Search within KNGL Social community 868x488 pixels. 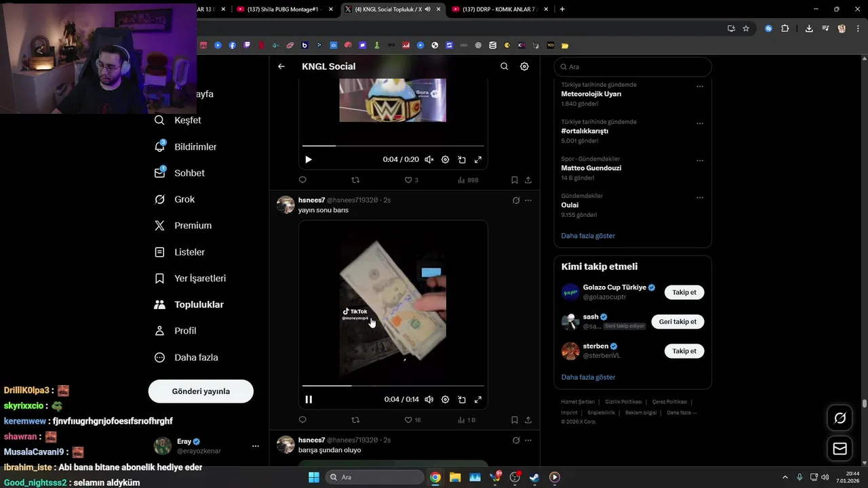tap(504, 66)
